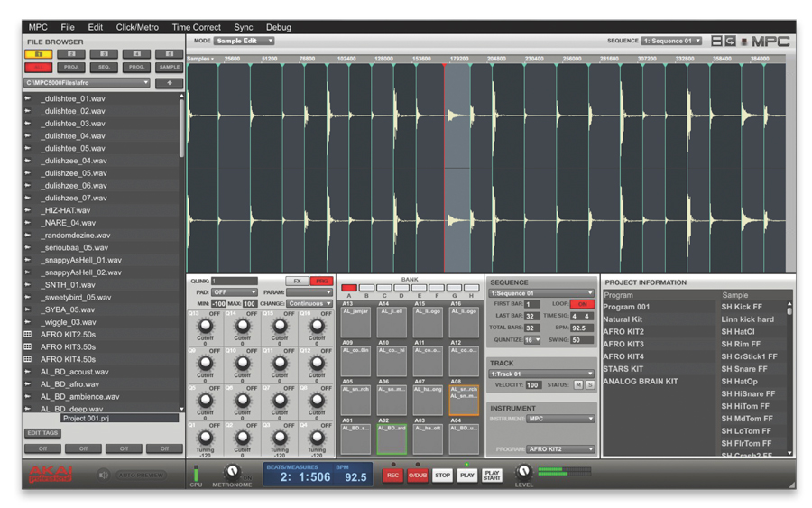Open the INSTRUMENT MPC dropdown
Screen dimensions: 812x508
pos(560,419)
